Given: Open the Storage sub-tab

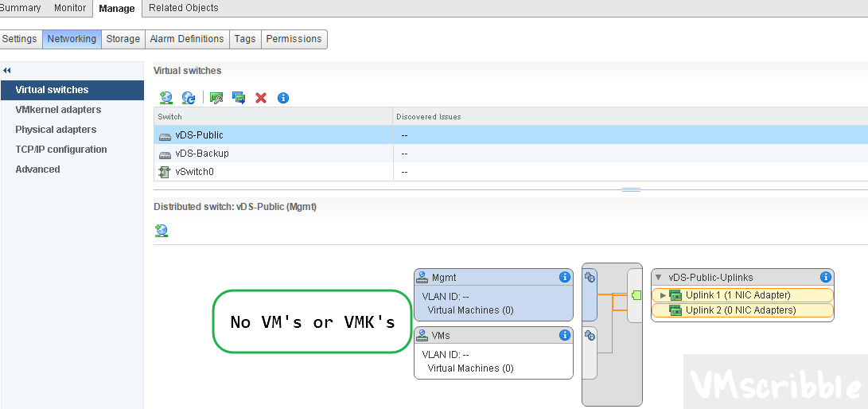Looking at the screenshot, I should [123, 39].
